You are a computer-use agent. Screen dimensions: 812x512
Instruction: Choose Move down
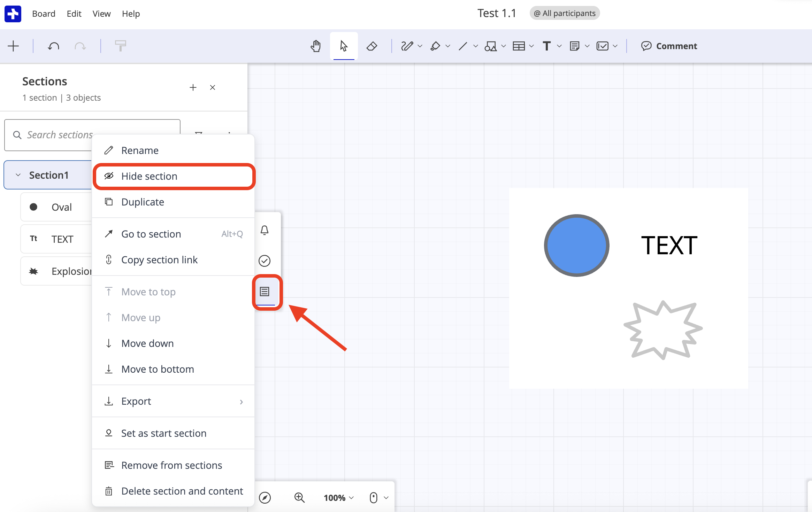(x=174, y=343)
